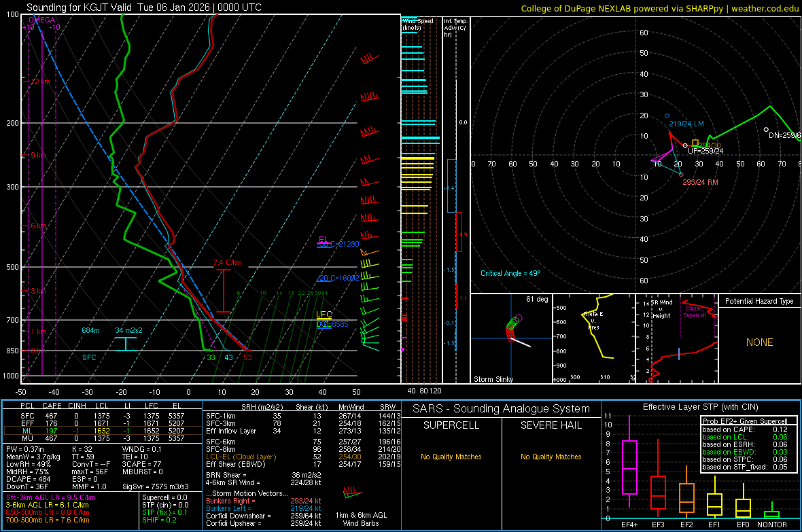The image size is (802, 532).
Task: Click the SARS Sounding Analogue System heading
Action: (502, 409)
